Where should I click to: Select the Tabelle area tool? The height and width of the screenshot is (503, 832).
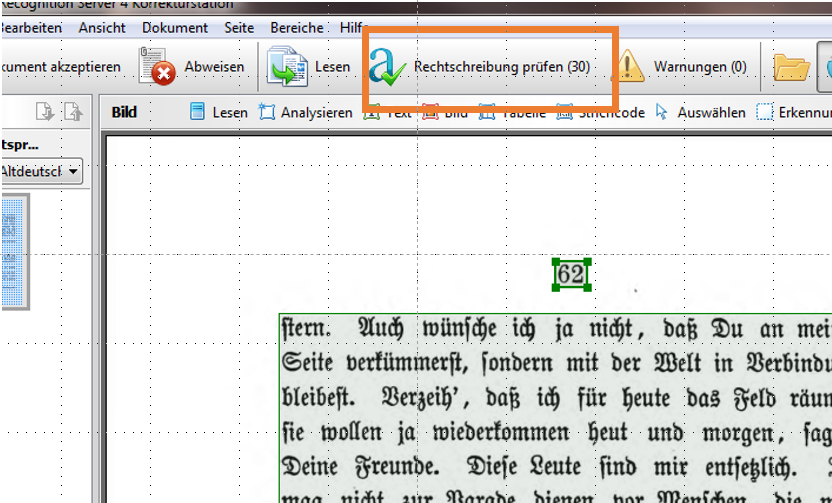487,112
